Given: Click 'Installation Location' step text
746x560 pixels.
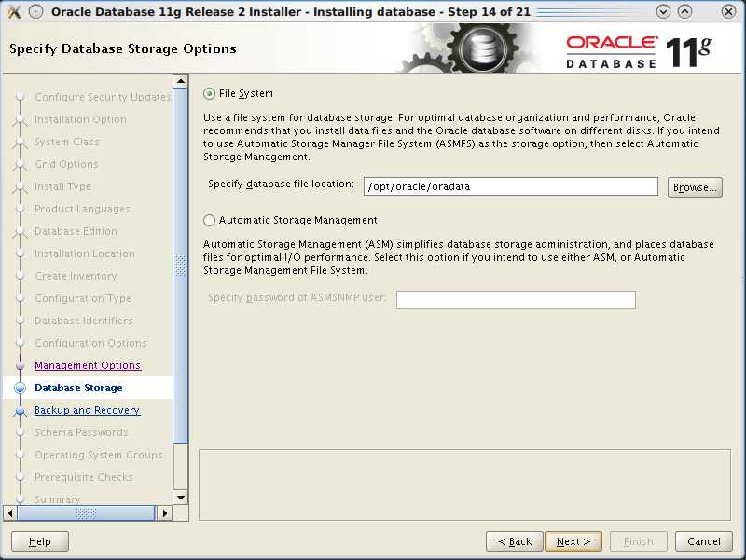Looking at the screenshot, I should (x=85, y=253).
